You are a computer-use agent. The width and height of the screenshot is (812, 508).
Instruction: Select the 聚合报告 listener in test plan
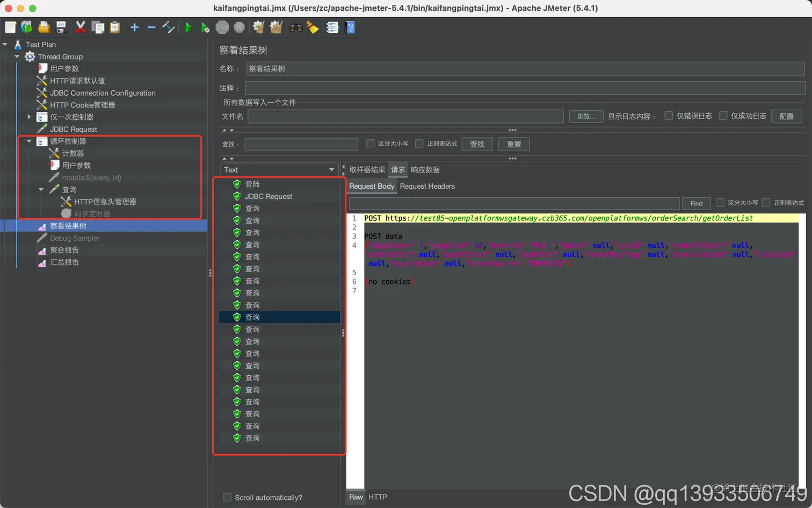(x=64, y=250)
